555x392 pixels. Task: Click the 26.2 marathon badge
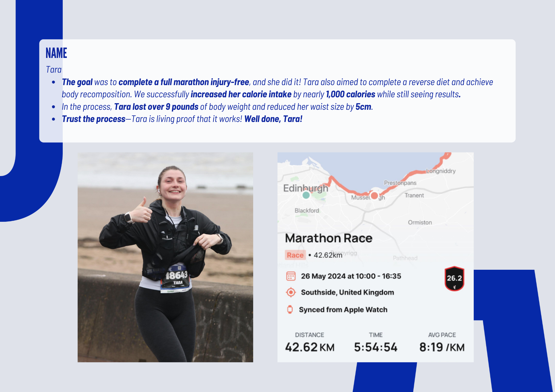(454, 279)
